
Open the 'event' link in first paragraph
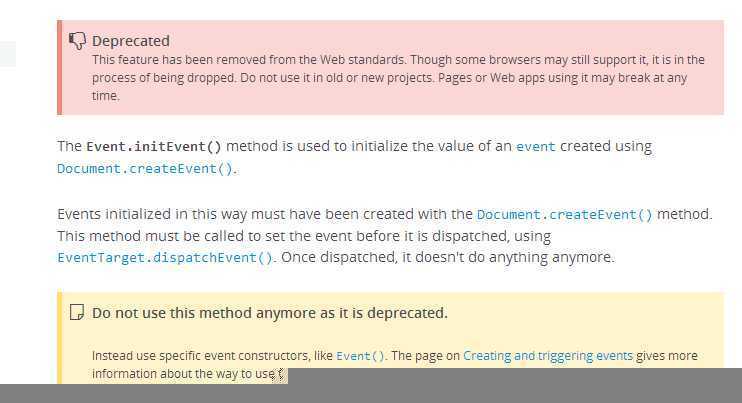pos(535,147)
